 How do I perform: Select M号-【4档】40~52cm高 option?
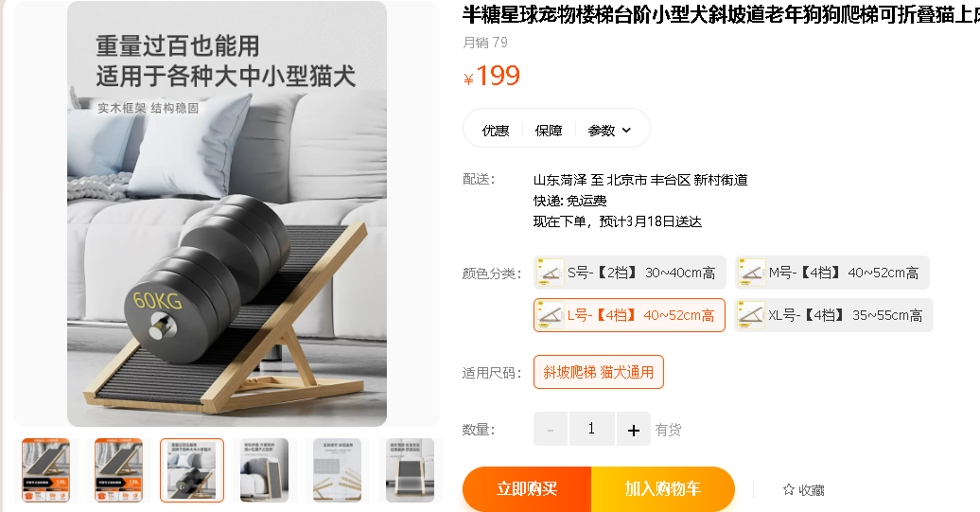[831, 273]
